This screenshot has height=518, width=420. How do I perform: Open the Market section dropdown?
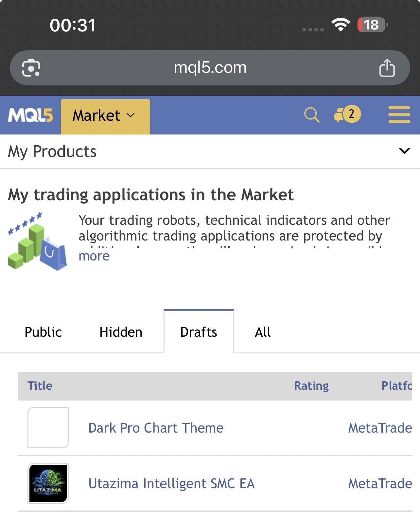point(105,116)
